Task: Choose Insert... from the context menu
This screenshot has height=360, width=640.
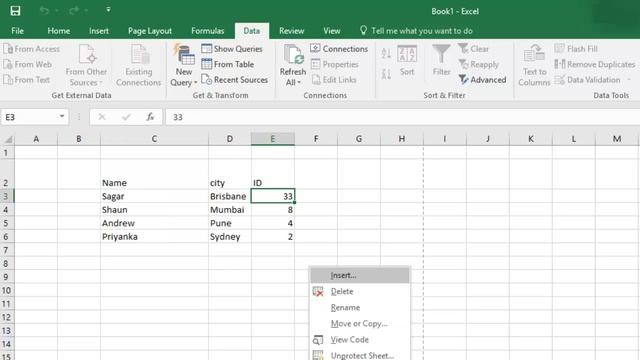Action: (360, 275)
